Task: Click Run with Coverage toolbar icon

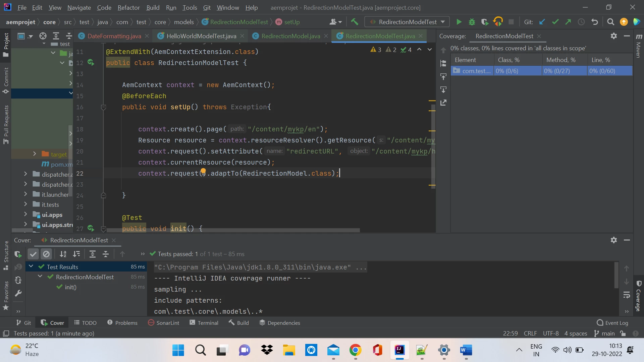Action: click(x=484, y=22)
